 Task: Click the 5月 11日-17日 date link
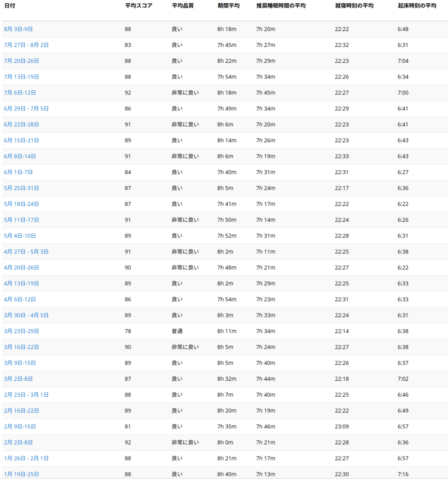[x=22, y=220]
